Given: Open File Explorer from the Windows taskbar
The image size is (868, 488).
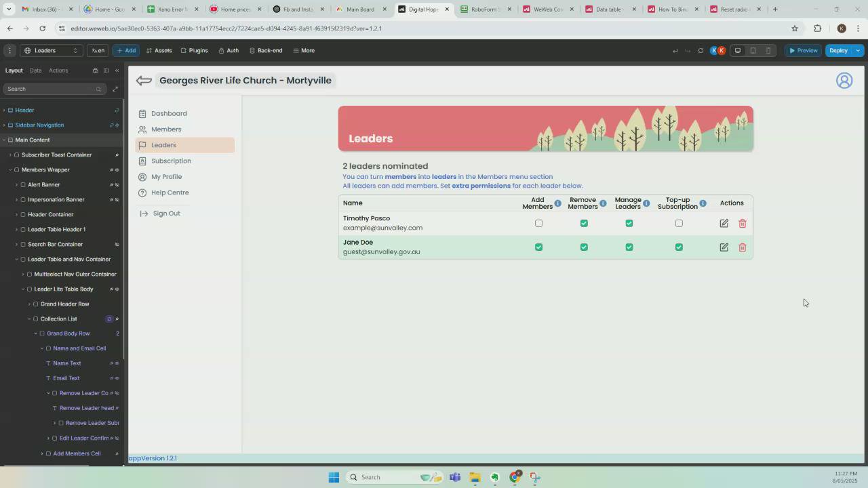Looking at the screenshot, I should click(475, 477).
